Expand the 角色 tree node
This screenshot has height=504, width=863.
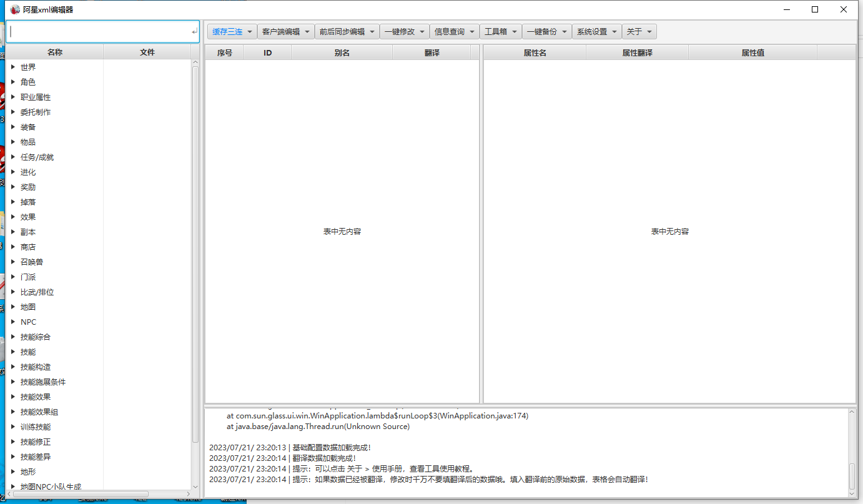(x=12, y=82)
